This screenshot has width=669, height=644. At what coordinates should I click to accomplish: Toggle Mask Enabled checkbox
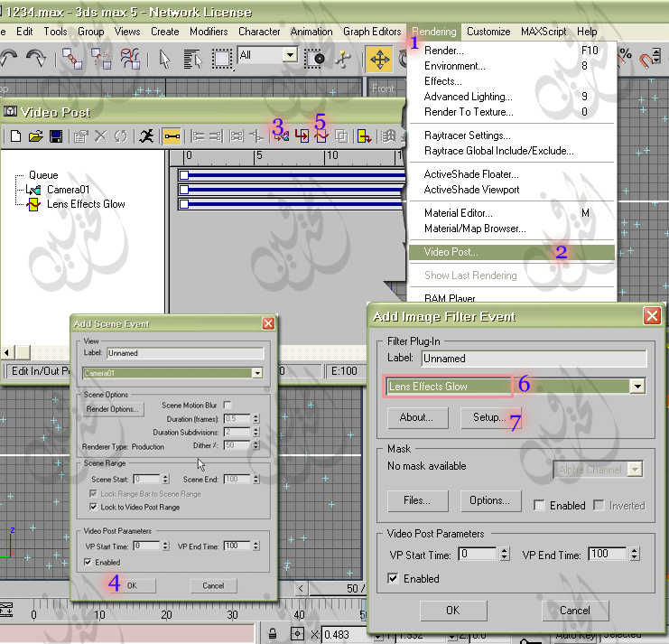click(539, 505)
